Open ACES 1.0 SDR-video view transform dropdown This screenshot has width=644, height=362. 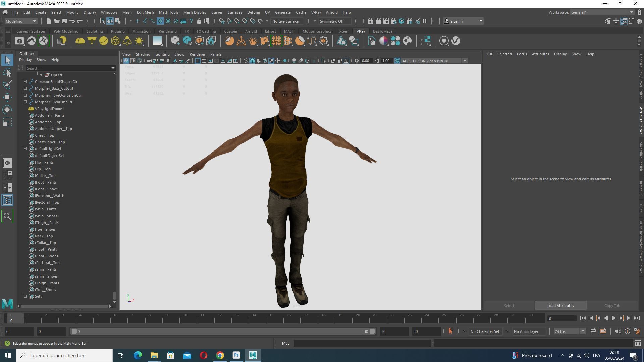pos(434,61)
